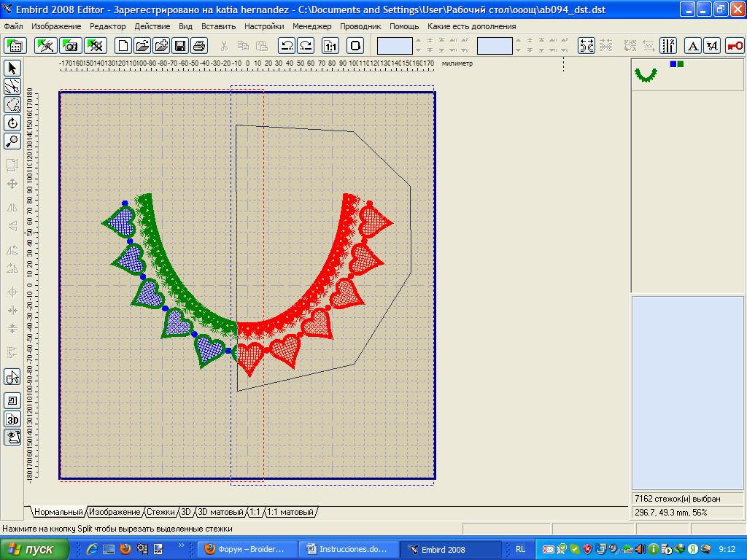The width and height of the screenshot is (747, 560).
Task: Click the 1:1 scale toolbar button
Action: (x=330, y=46)
